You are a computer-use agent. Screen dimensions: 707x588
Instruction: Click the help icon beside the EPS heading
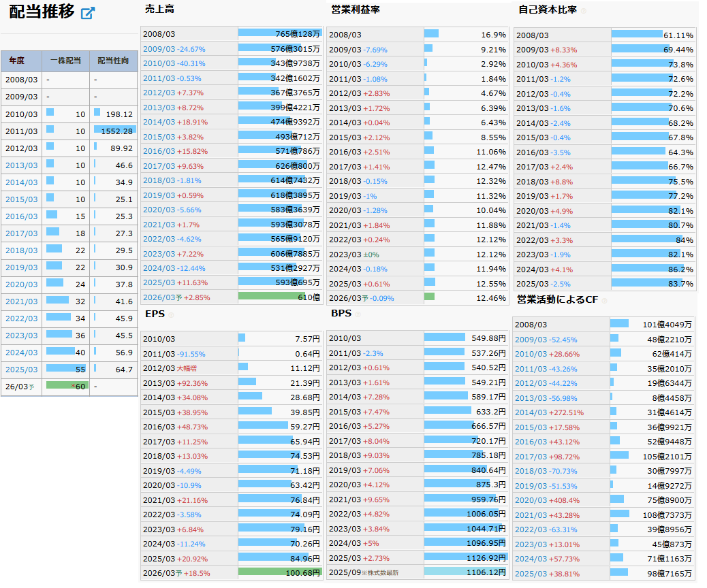point(171,314)
